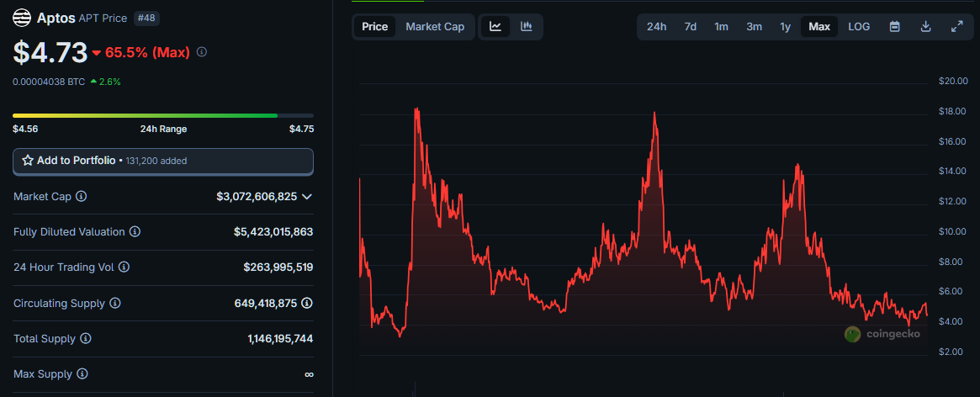The height and width of the screenshot is (397, 980).
Task: Select the Market Cap chart tab
Action: coord(435,27)
